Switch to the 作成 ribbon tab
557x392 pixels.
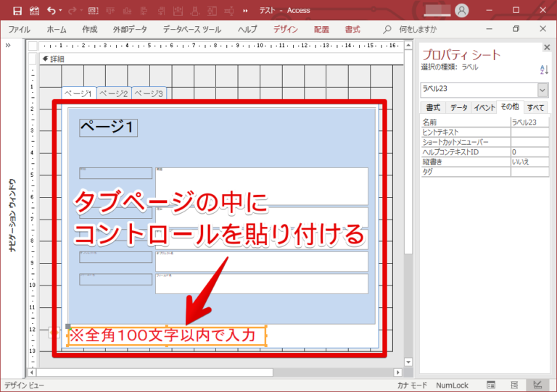[89, 30]
